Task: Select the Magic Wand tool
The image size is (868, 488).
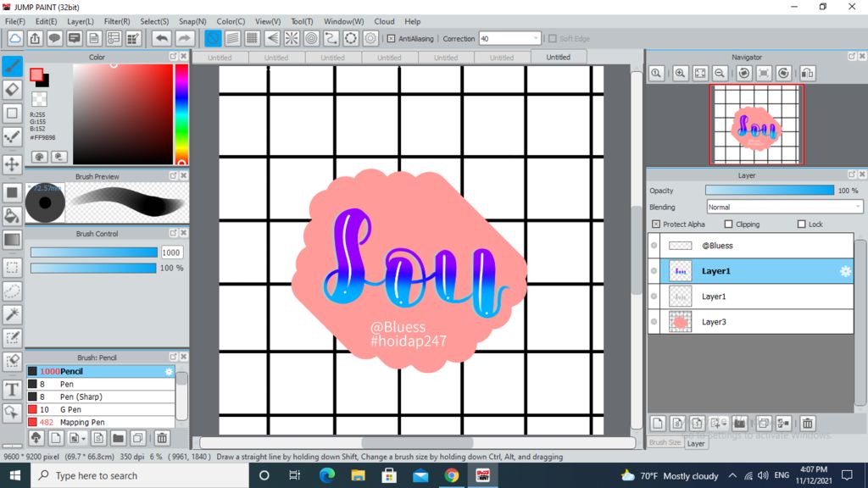Action: (12, 314)
